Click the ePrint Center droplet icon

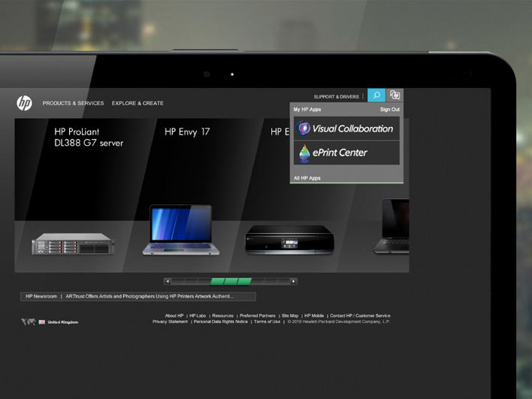[x=304, y=153]
